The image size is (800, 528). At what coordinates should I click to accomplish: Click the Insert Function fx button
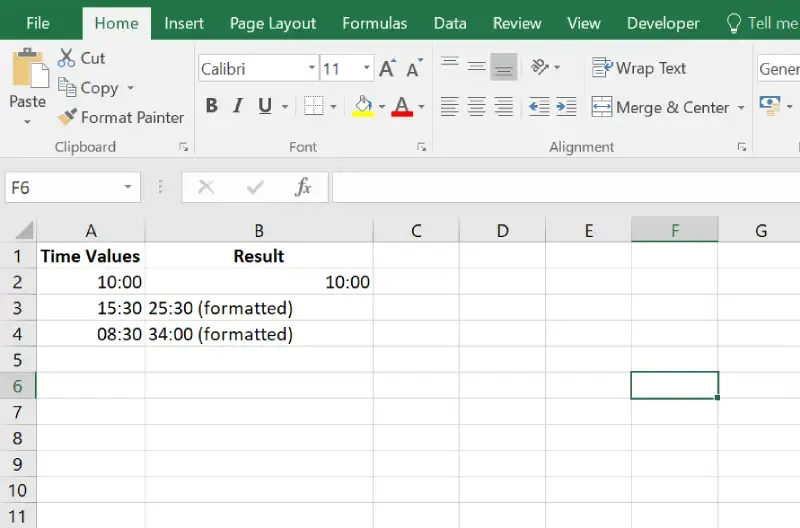[303, 187]
